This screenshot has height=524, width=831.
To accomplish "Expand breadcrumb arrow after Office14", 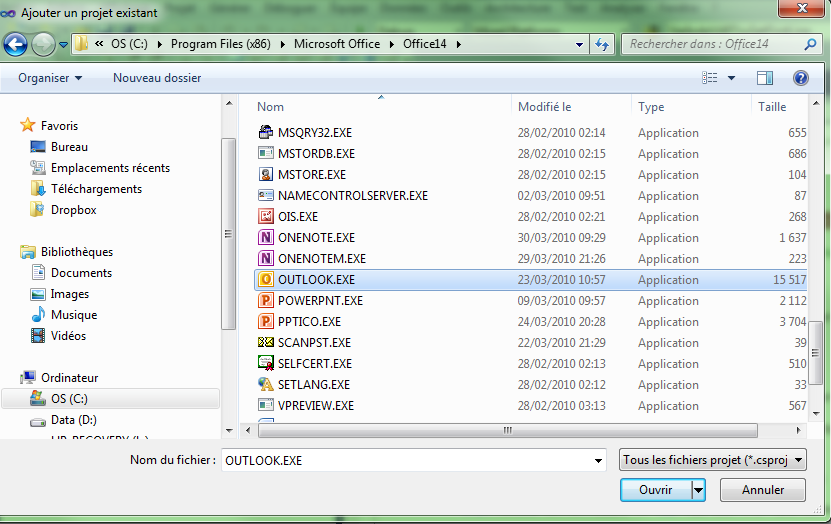I will 458,45.
